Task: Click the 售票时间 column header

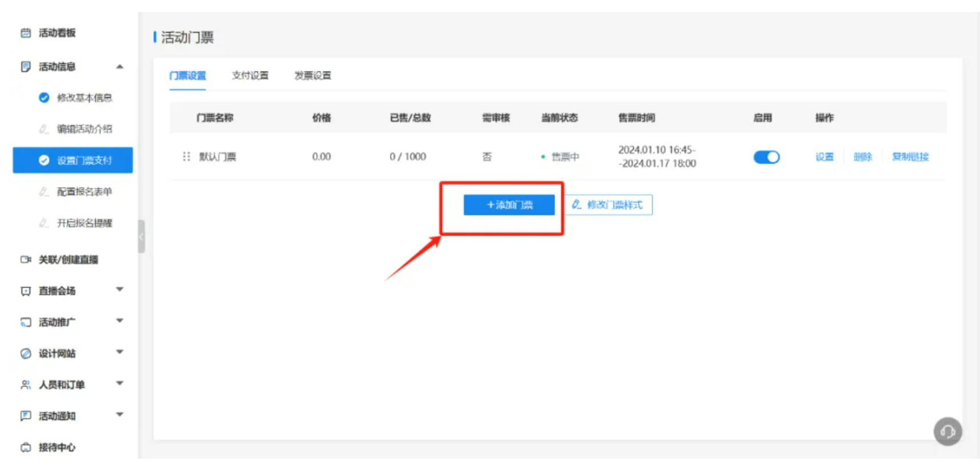Action: [x=637, y=118]
